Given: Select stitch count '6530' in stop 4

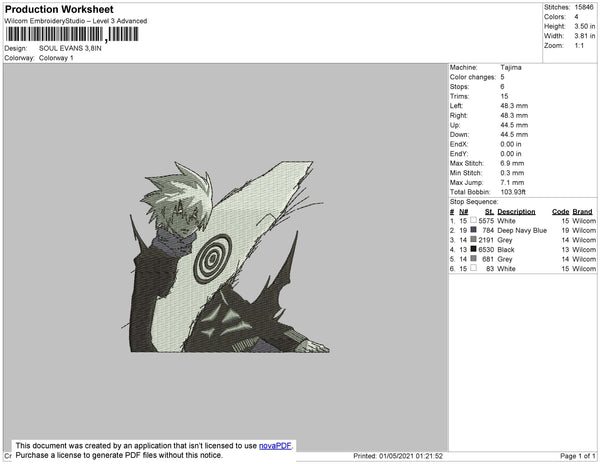Looking at the screenshot, I should [x=486, y=250].
